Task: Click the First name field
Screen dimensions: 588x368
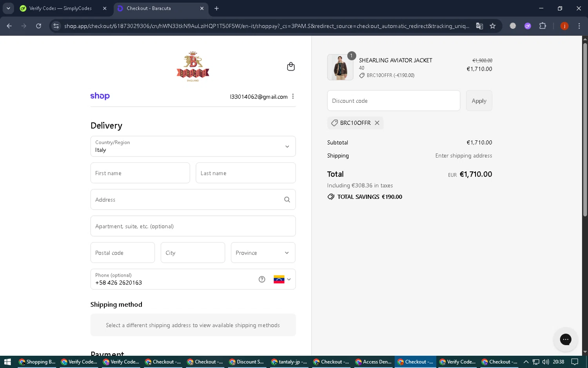Action: 140,173
